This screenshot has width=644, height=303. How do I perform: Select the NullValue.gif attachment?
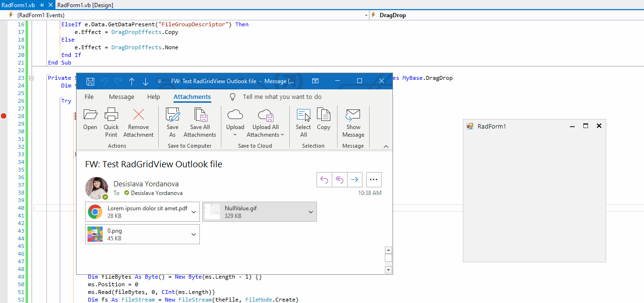(x=260, y=212)
